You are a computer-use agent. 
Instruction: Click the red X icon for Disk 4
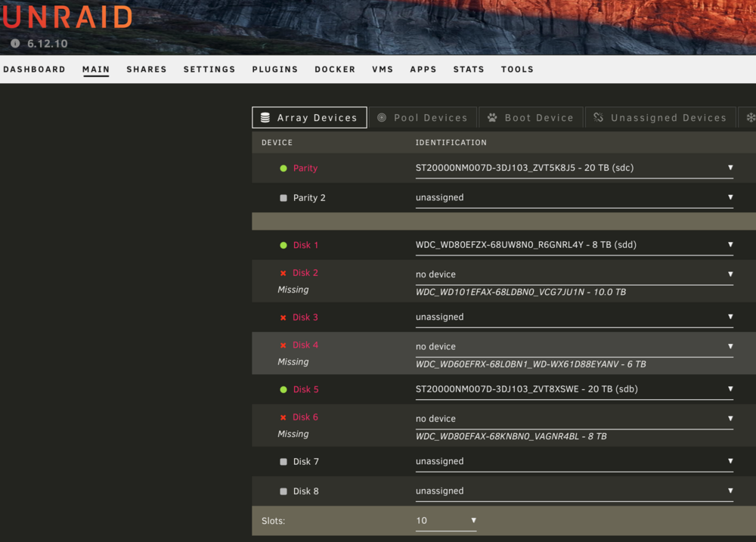click(x=283, y=345)
